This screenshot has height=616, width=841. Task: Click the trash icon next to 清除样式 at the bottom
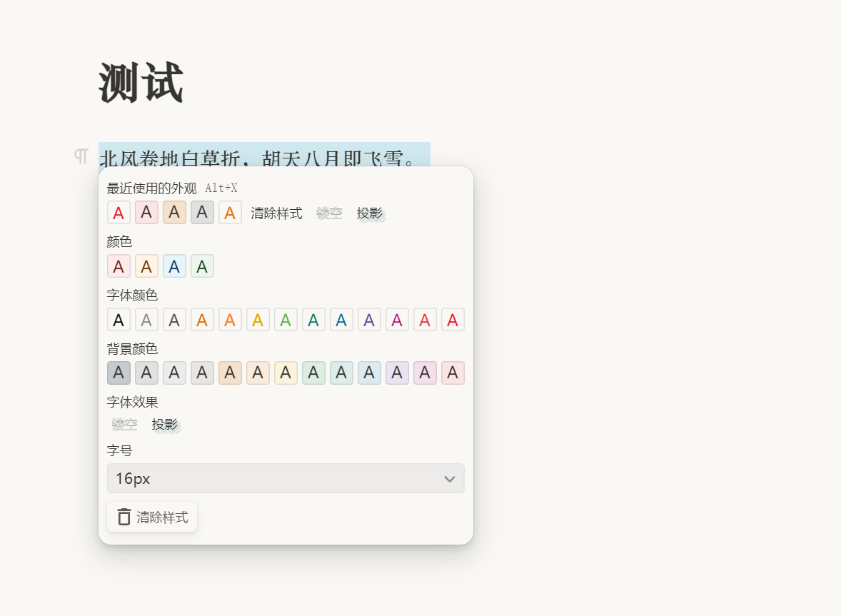(124, 517)
